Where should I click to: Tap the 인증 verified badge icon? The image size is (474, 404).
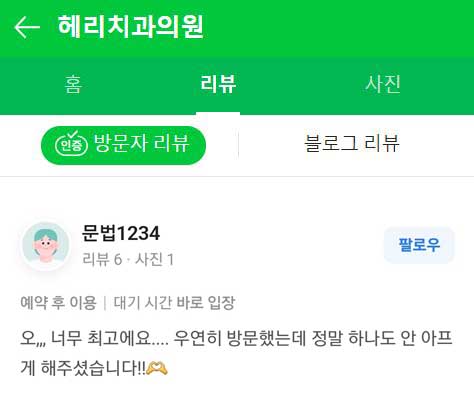[71, 144]
